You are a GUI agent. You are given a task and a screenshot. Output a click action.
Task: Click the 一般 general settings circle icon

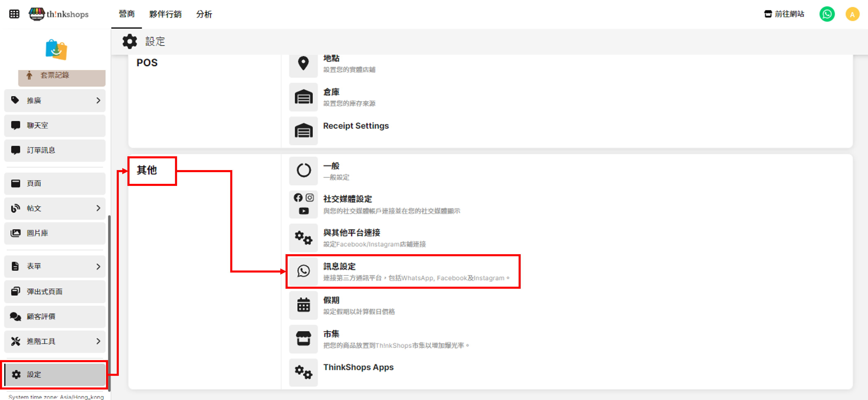(303, 170)
